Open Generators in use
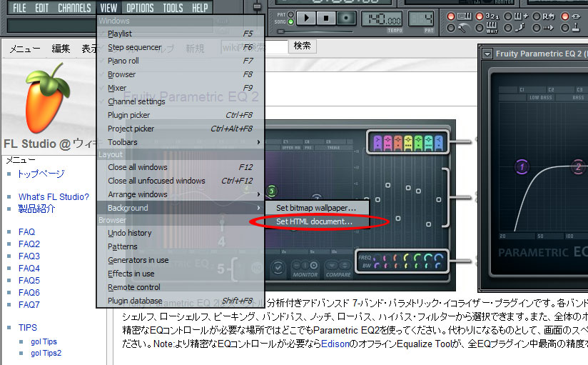Viewport: 588px width, 365px height. pos(181,260)
